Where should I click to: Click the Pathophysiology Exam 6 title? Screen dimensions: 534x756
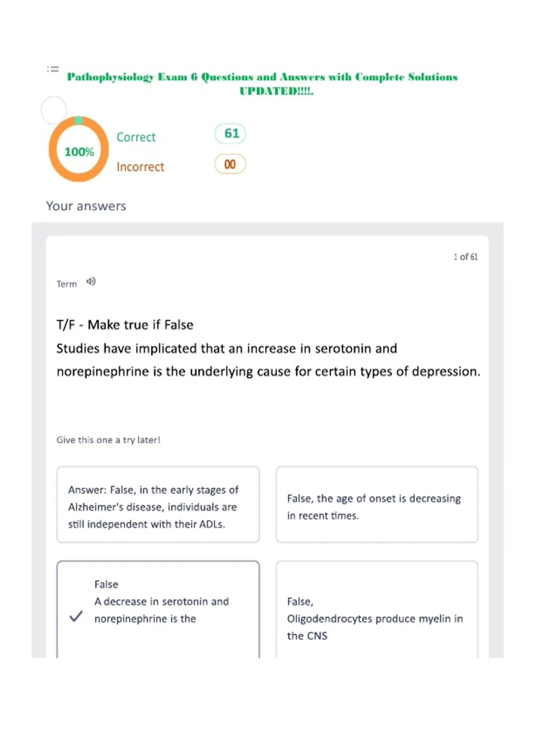click(x=263, y=84)
